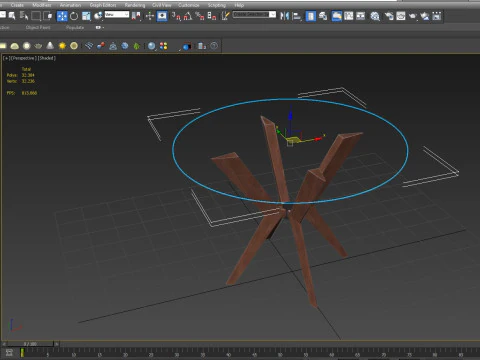Activate the Select and Manipulate tool

tap(150, 16)
